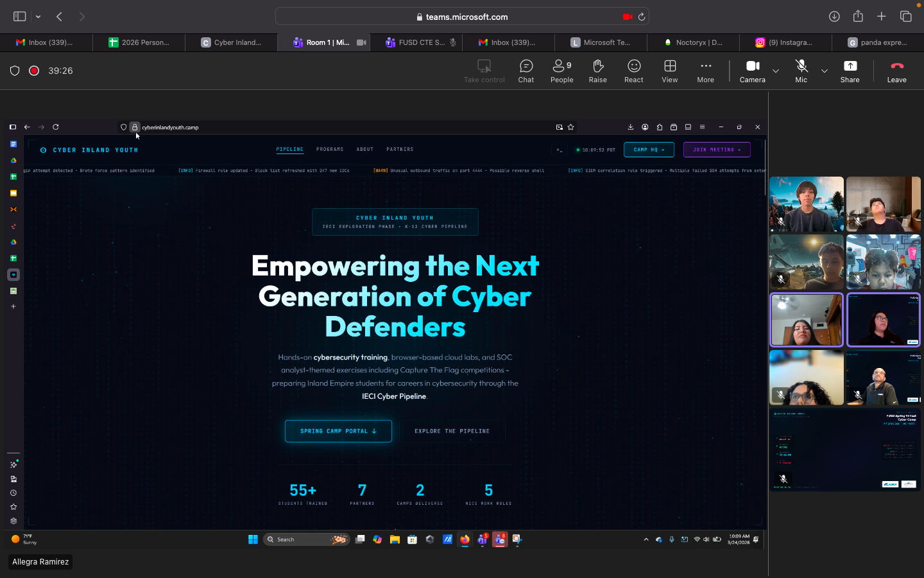Open the React emoji menu
The width and height of the screenshot is (924, 578).
tap(633, 71)
